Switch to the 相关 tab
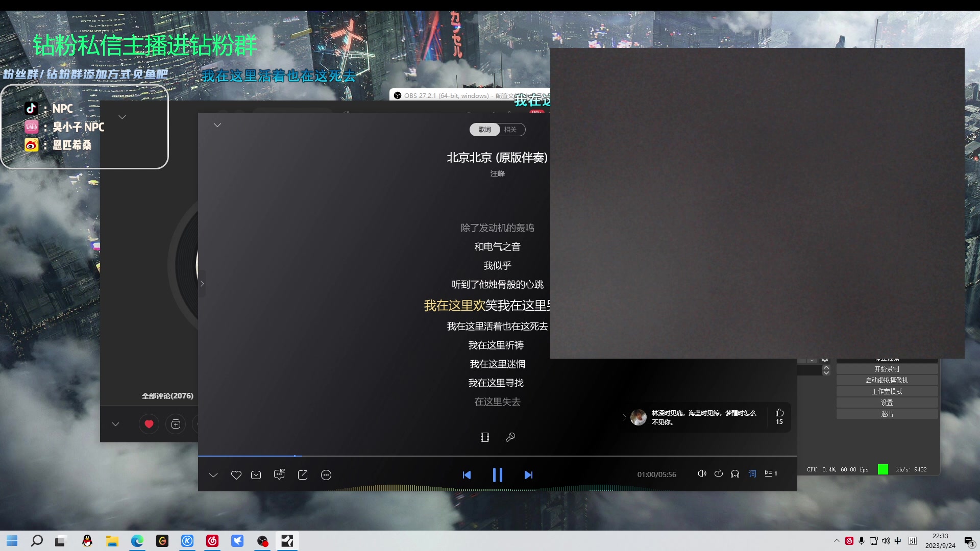980x551 pixels. click(510, 130)
